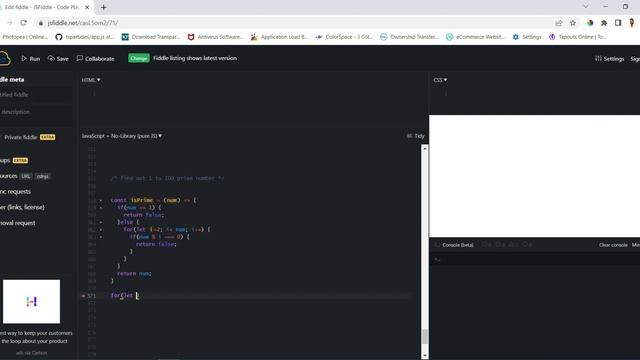Open the Other (links, license) section

[22, 207]
